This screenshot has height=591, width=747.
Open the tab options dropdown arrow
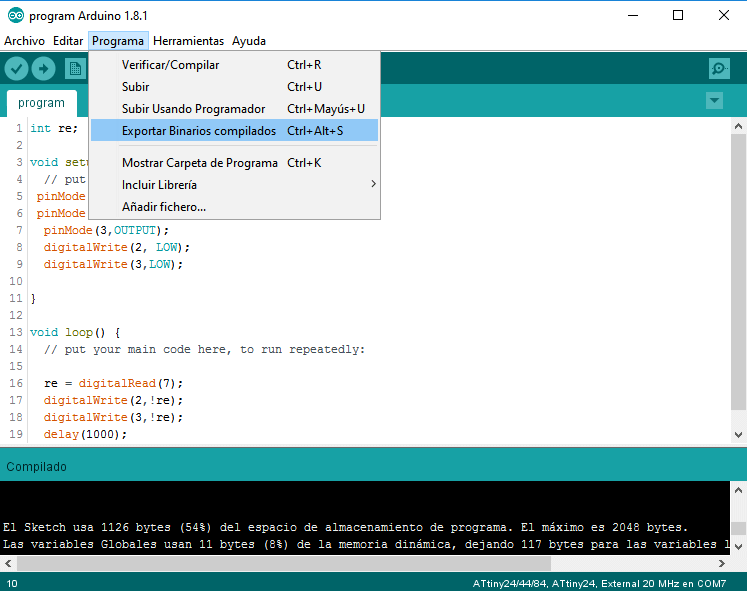[714, 100]
